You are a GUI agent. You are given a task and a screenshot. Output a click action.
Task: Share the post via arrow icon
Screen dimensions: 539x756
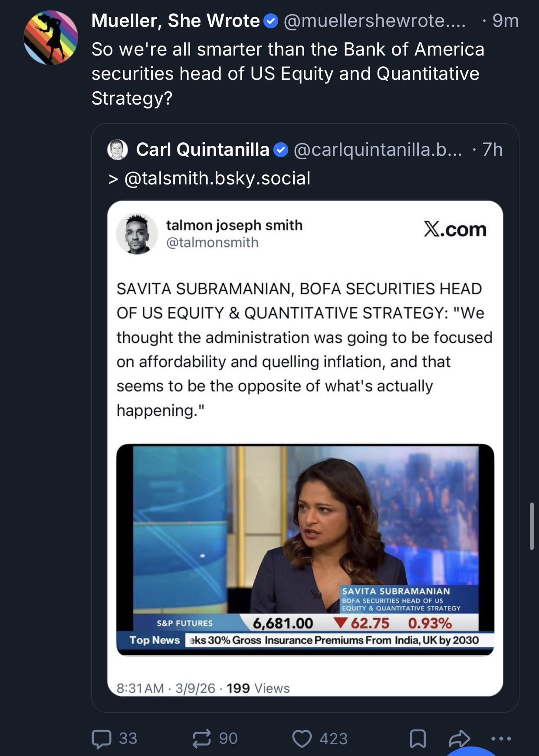(x=459, y=738)
